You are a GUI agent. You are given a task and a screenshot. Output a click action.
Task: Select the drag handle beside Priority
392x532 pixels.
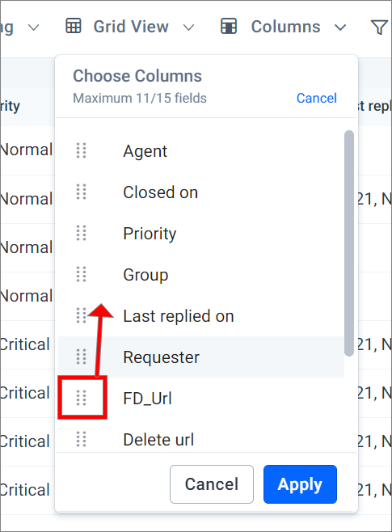pos(81,233)
